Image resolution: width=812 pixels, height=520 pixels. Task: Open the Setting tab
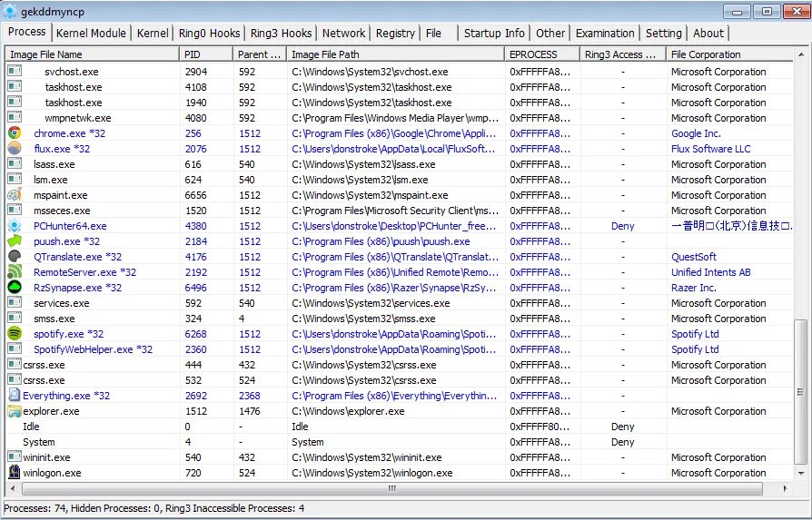tap(663, 33)
